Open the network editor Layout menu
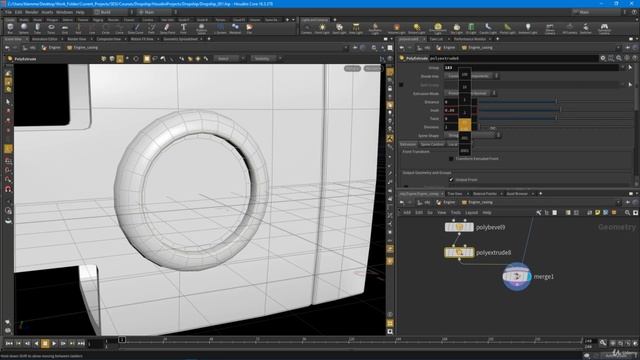Screen dimensions: 640x360 coord(471,213)
